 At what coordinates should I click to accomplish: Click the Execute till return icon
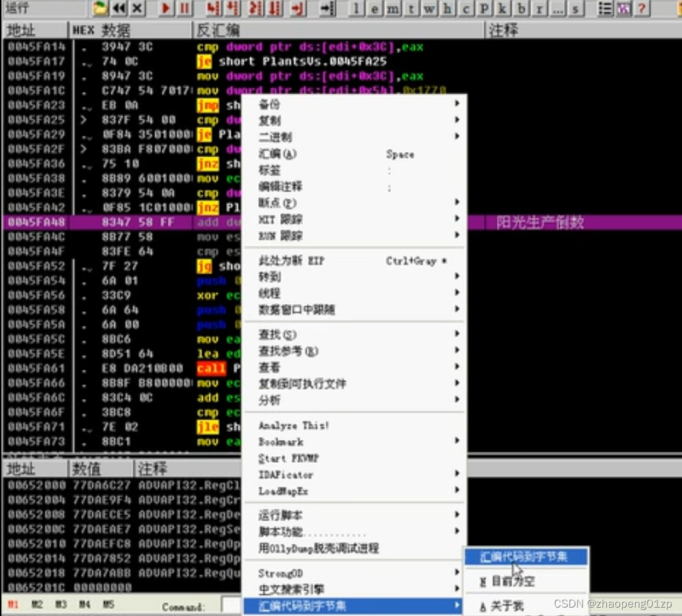298,8
